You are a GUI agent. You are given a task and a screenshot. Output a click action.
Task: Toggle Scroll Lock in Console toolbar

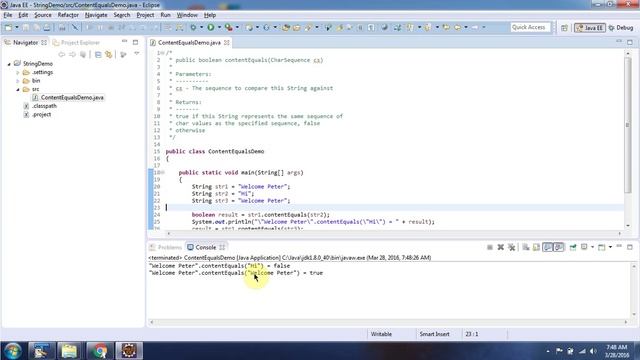coord(536,247)
